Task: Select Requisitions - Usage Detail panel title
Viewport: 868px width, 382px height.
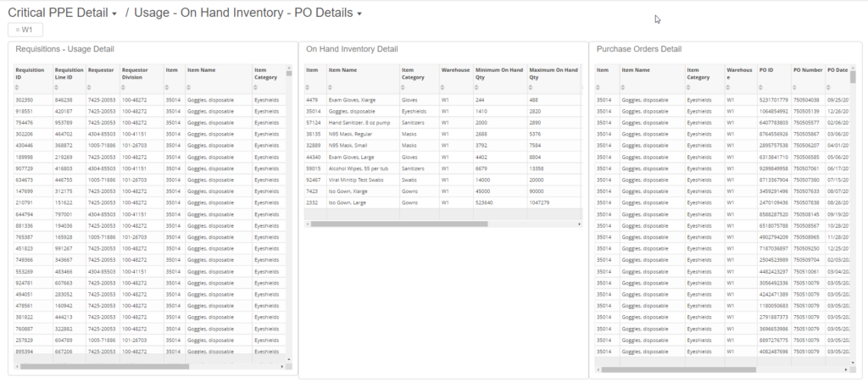Action: coord(64,49)
